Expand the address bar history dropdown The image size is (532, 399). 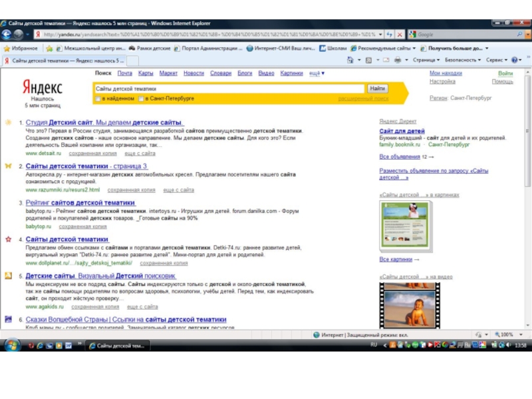coord(380,35)
